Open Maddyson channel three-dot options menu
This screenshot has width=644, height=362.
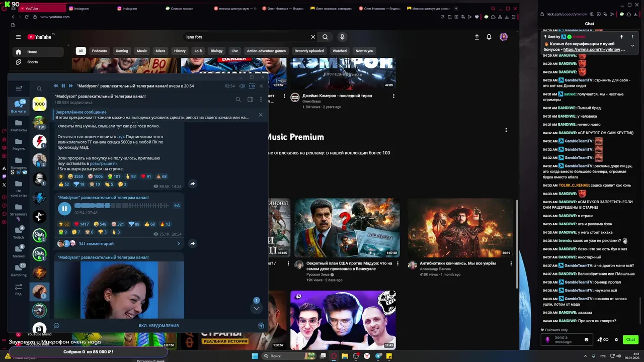261,99
